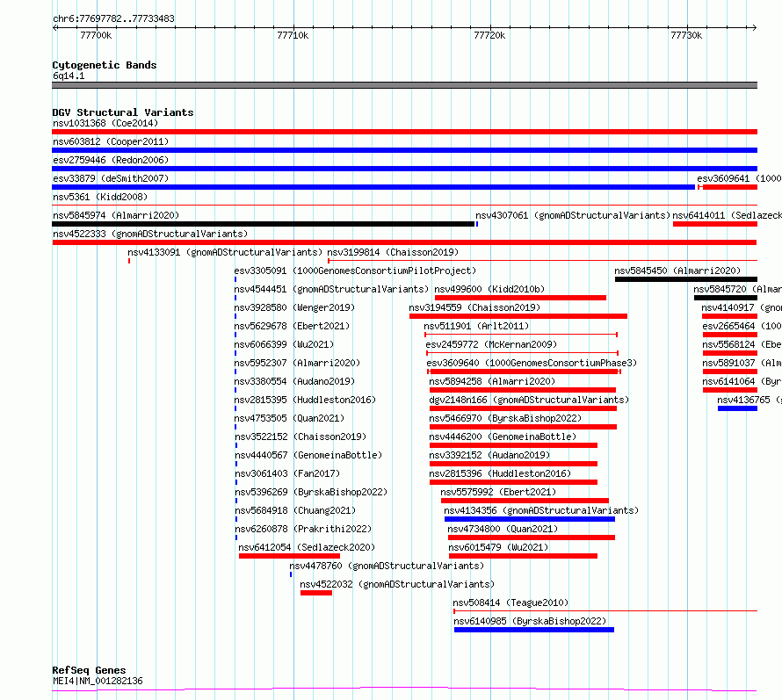The height and width of the screenshot is (700, 782).
Task: Select the blue bar under nsv4136765
Action: coord(737,408)
